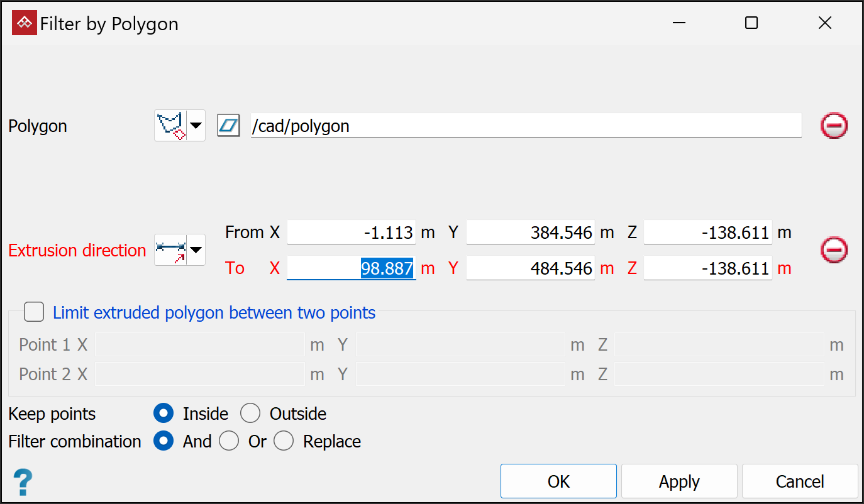864x504 pixels.
Task: Click the extrusion direction picker icon
Action: [171, 250]
